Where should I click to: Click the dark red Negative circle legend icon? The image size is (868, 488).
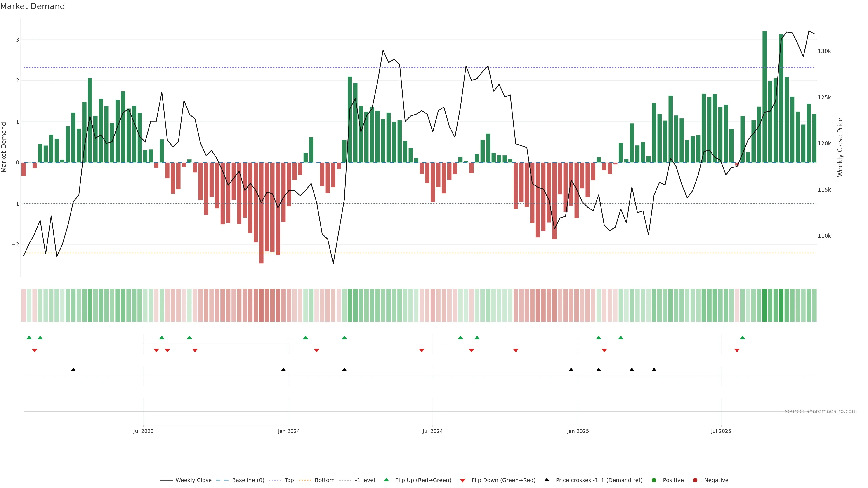pos(695,480)
